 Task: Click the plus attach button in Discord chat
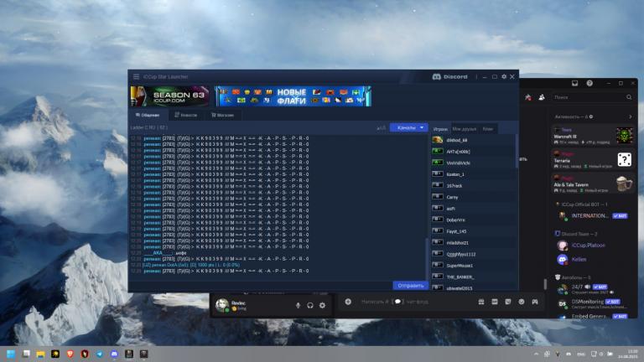[348, 302]
